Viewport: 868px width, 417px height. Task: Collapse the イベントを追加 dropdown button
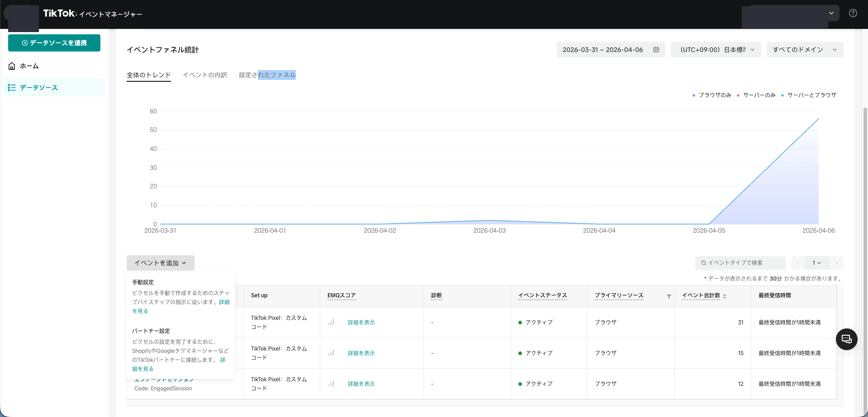pyautogui.click(x=160, y=263)
